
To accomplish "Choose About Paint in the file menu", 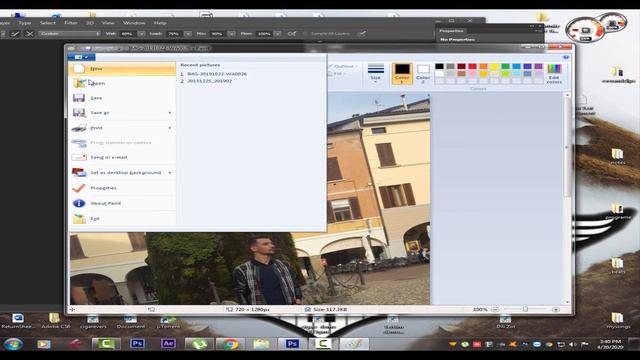I will click(122, 203).
